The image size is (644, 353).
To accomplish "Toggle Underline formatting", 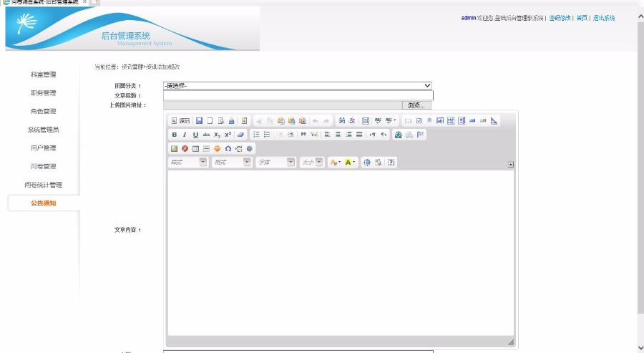I will 195,135.
